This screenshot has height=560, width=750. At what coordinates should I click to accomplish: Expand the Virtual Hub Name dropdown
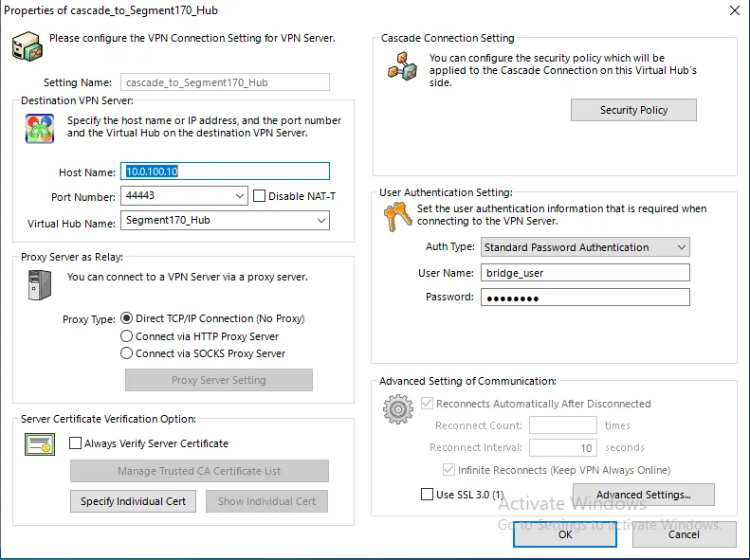[x=320, y=221]
